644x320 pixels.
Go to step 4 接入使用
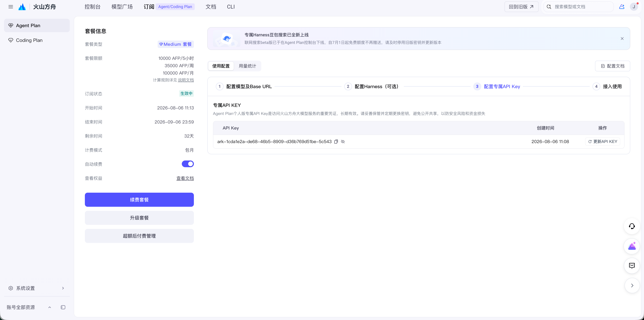[607, 86]
